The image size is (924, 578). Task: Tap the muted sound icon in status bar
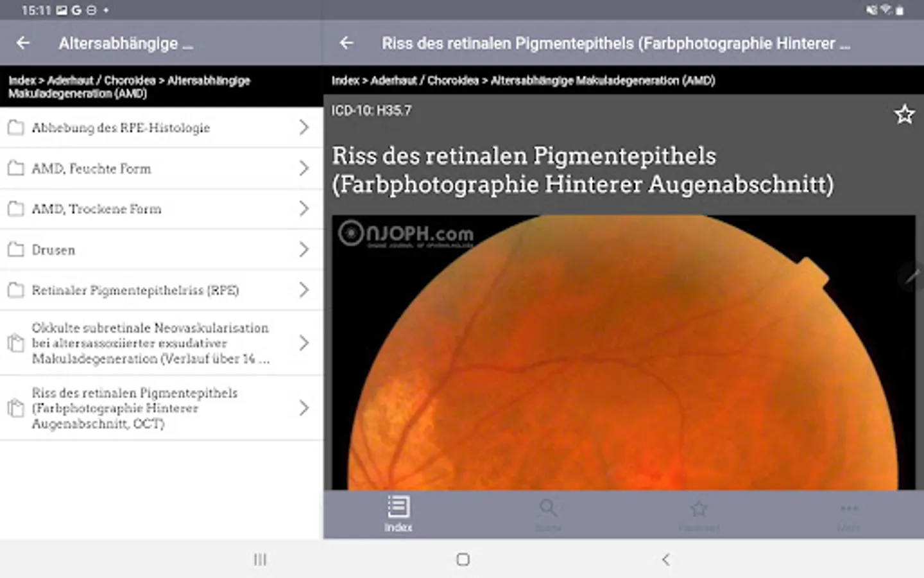pyautogui.click(x=871, y=10)
